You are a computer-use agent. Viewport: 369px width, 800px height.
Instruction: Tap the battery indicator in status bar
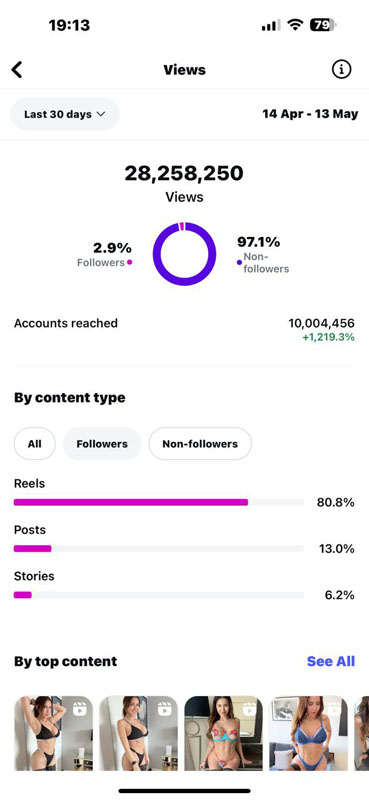(323, 25)
